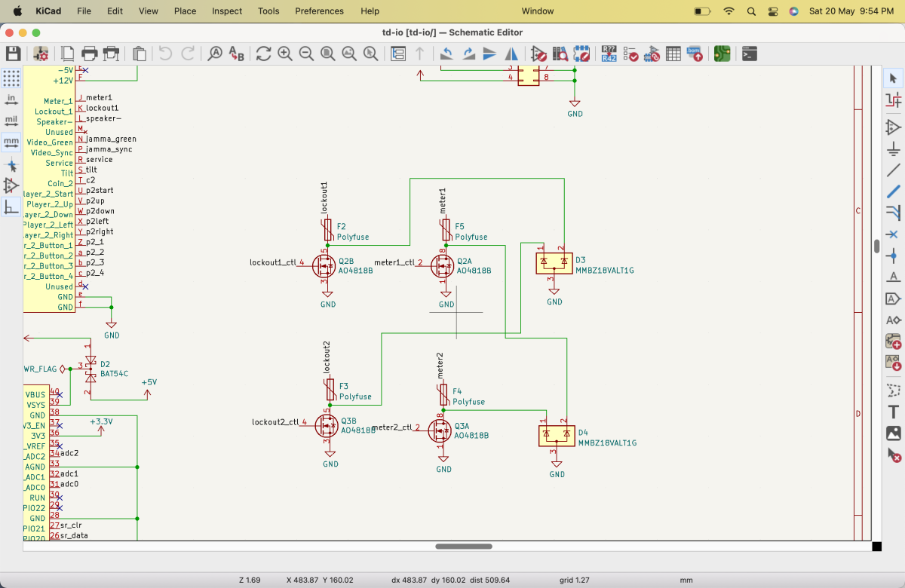Select the Add Text tool

pos(894,412)
